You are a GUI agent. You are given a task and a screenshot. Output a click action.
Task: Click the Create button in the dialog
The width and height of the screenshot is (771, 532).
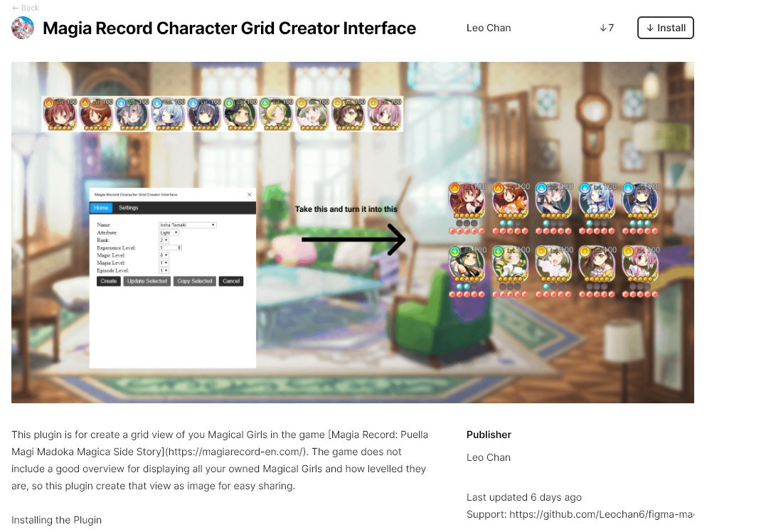point(109,281)
